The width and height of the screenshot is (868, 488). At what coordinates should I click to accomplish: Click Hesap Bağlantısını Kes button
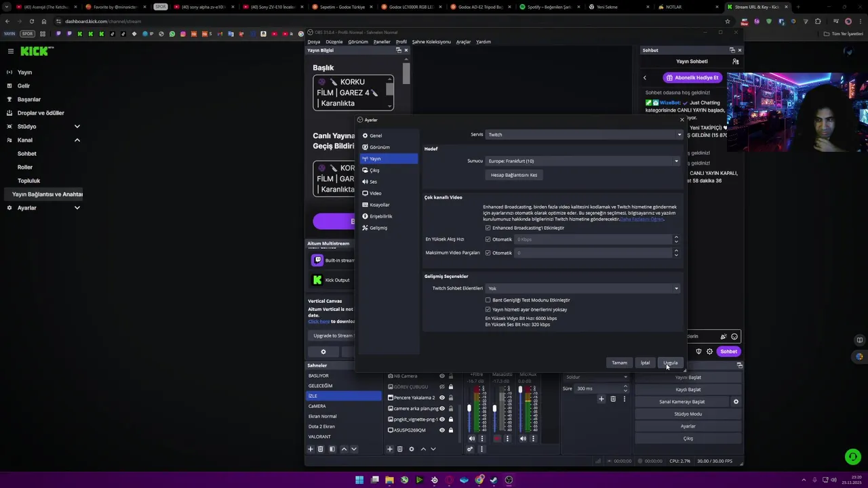click(x=514, y=175)
